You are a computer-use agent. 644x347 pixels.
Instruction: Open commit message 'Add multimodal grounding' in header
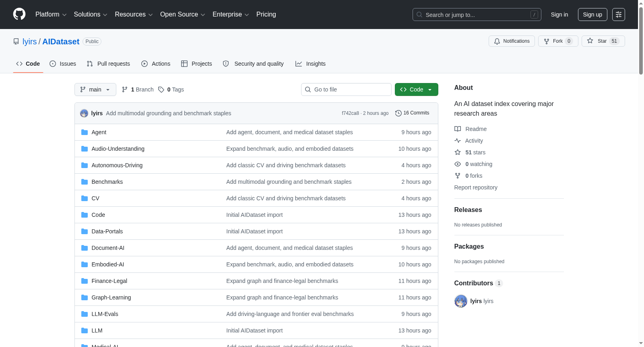pyautogui.click(x=169, y=113)
